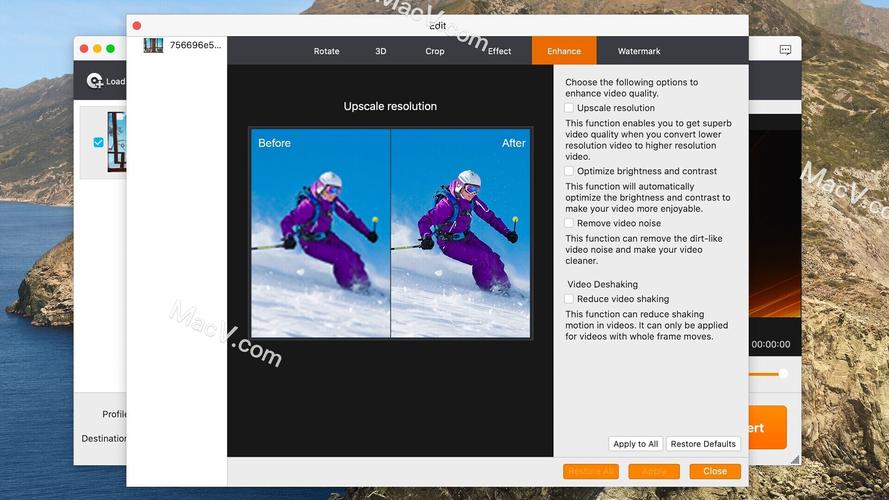Click the Video Deshaking section label
Image resolution: width=889 pixels, height=500 pixels.
pyautogui.click(x=602, y=284)
